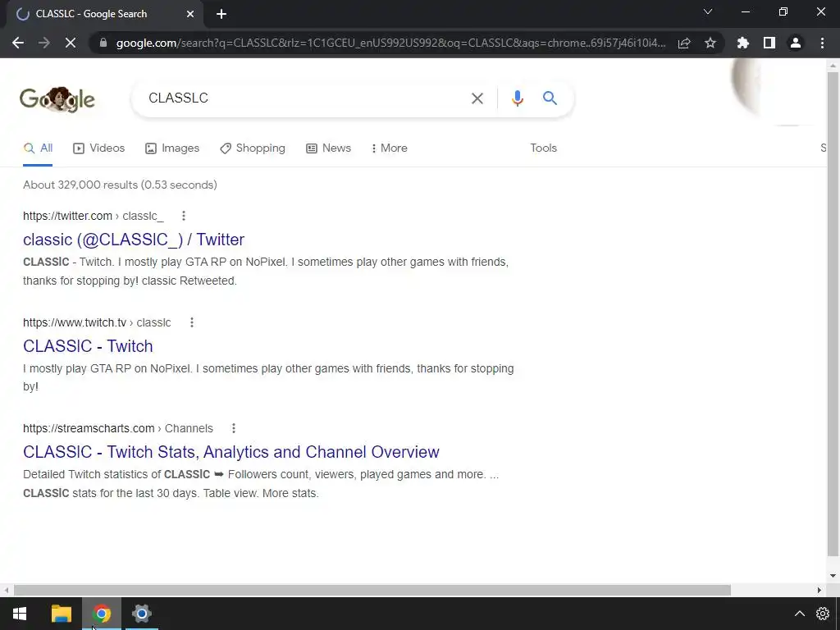Viewport: 840px width, 630px height.
Task: Open the CLASSIC - Twitch link
Action: pos(88,346)
